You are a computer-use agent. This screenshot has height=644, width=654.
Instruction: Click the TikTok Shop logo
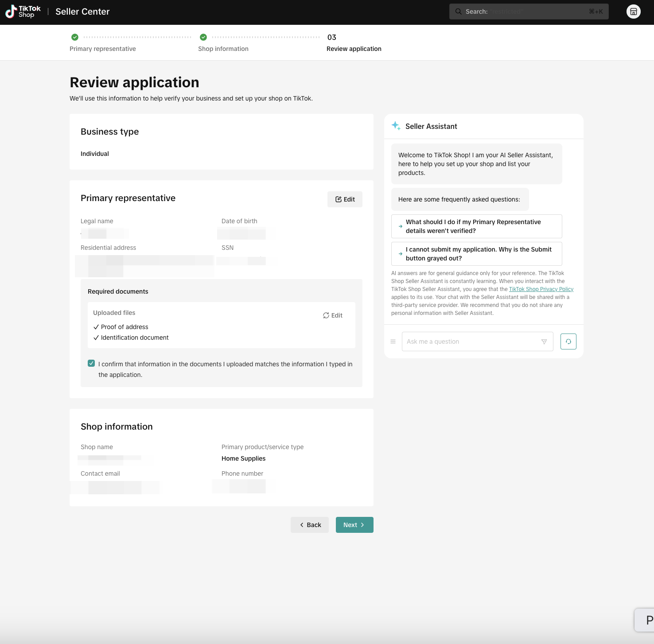point(23,12)
